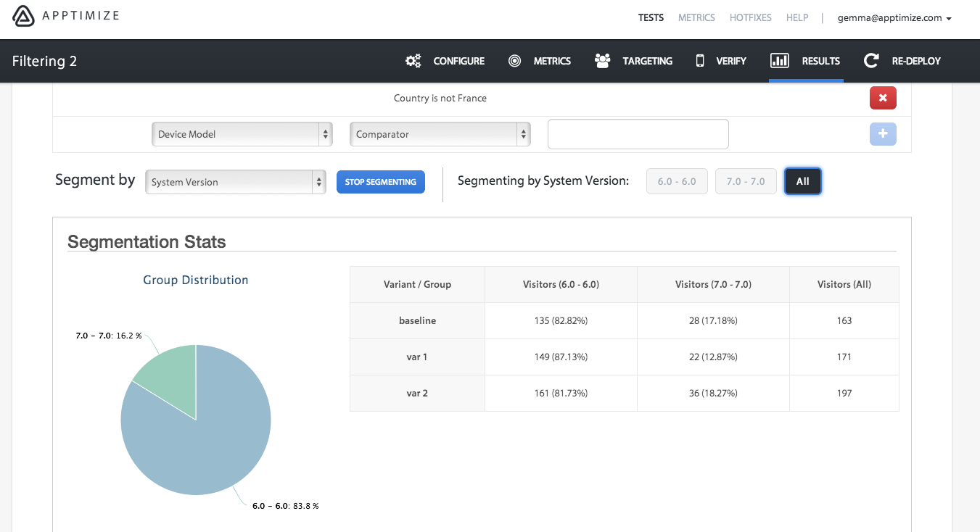Open the gemma@apptimize.com account menu
This screenshot has width=980, height=532.
click(x=894, y=17)
